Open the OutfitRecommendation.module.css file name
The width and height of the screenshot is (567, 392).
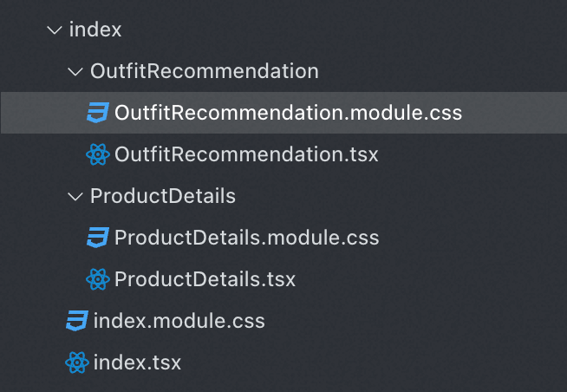pos(288,113)
